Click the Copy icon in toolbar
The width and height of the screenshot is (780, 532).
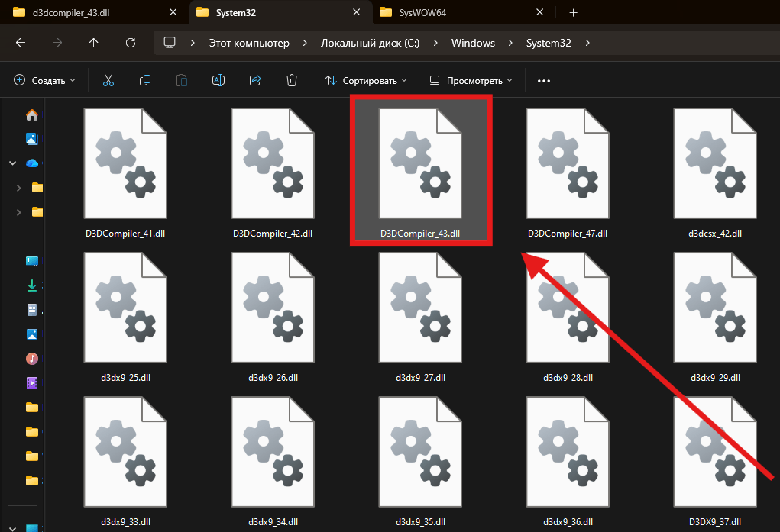144,80
